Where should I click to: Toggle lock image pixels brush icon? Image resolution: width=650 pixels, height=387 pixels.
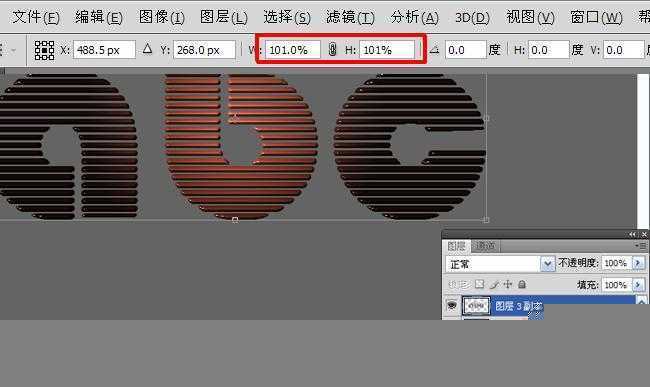pyautogui.click(x=494, y=284)
